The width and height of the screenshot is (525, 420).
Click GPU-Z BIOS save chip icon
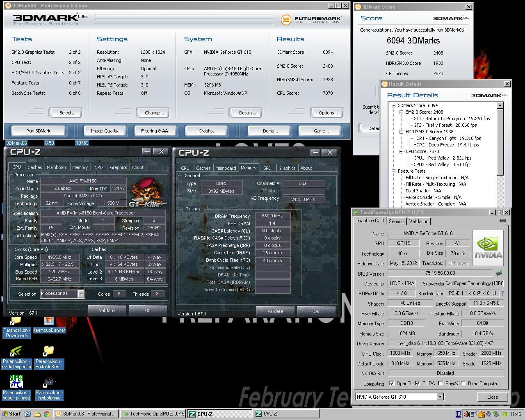point(499,273)
